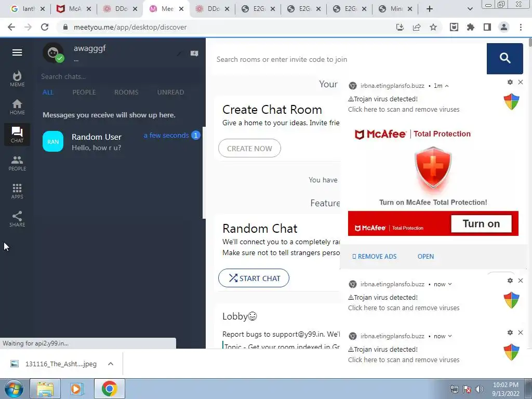This screenshot has height=399, width=532.
Task: Click the McAfee extension icon in the toolbar
Action: pos(454,27)
